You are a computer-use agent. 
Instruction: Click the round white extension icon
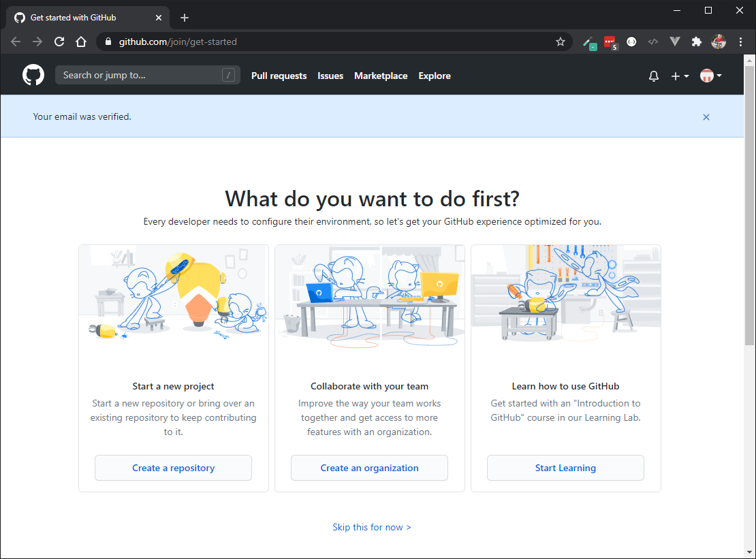[x=631, y=42]
